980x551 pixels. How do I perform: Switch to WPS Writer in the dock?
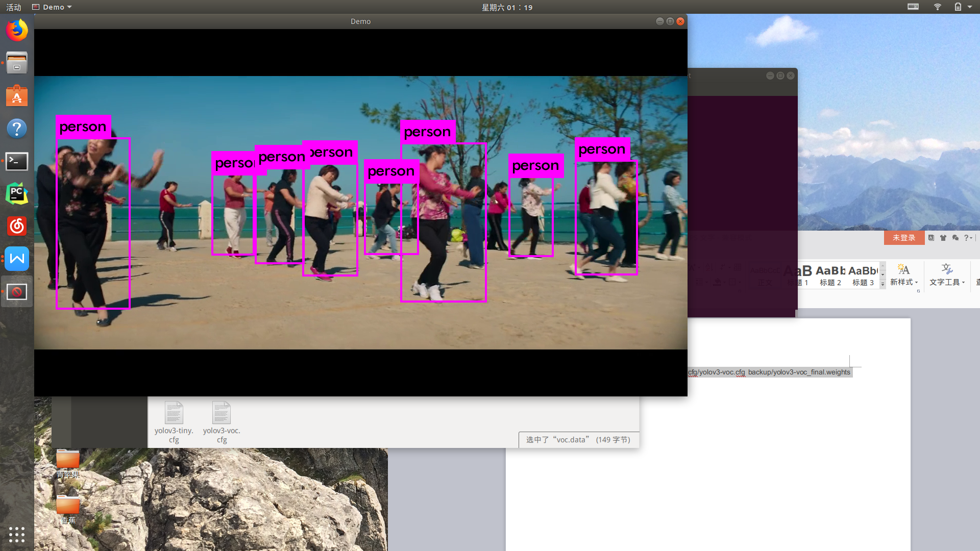[x=17, y=259]
